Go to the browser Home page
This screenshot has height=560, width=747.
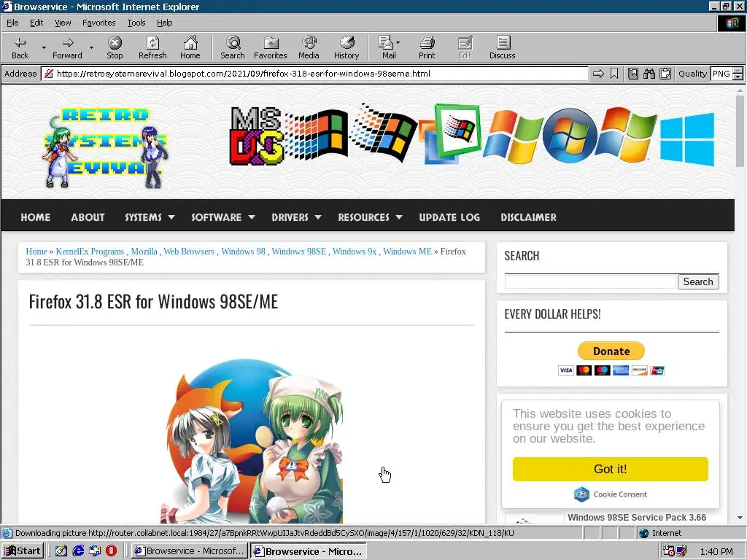coord(190,47)
